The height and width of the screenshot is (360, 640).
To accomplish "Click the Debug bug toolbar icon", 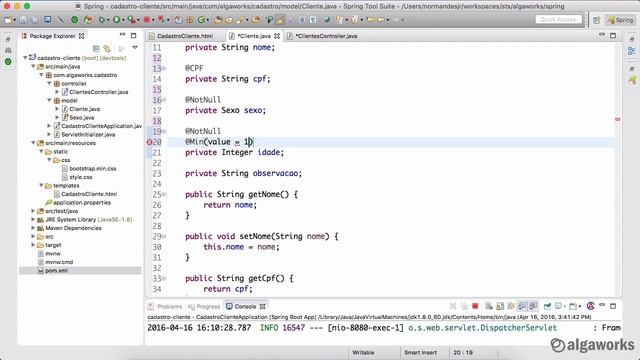I will tap(102, 20).
